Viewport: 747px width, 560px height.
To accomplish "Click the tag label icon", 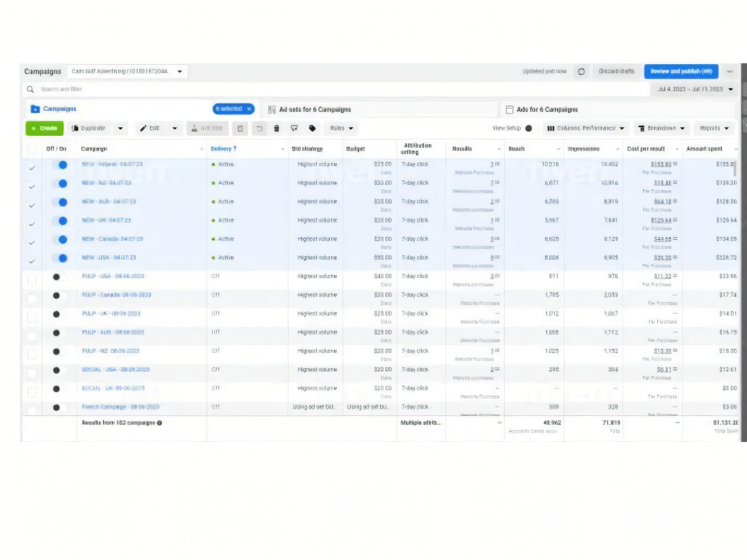I will click(x=312, y=128).
